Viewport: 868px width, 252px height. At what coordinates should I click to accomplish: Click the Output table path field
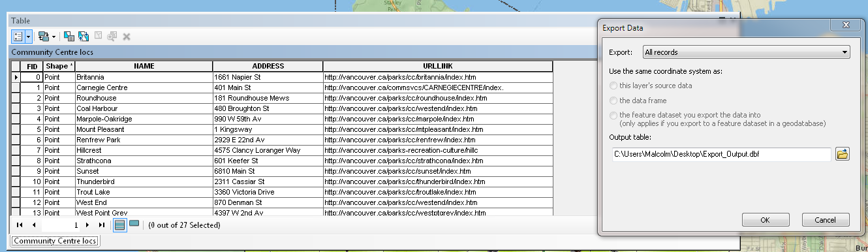click(x=721, y=155)
